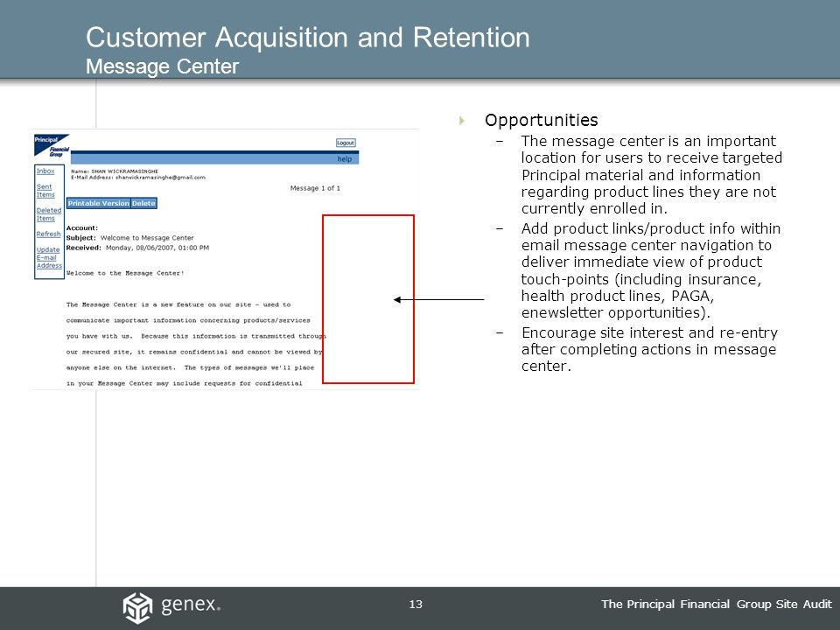Open the Deleted Items link
Viewport: 840px width, 630px height.
pos(49,214)
